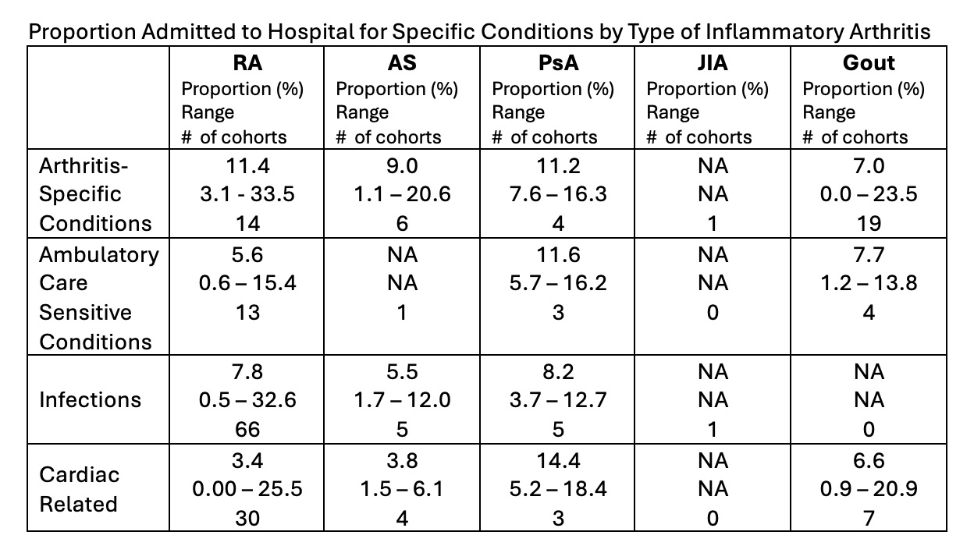Select the AS Infections range 1.7 – 12.0

pyautogui.click(x=402, y=400)
